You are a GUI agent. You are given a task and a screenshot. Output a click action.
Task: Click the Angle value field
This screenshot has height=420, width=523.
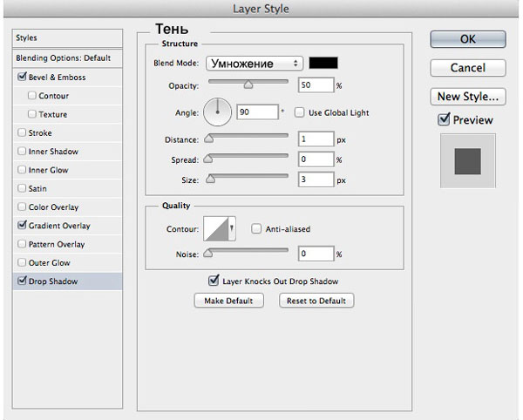coord(257,112)
